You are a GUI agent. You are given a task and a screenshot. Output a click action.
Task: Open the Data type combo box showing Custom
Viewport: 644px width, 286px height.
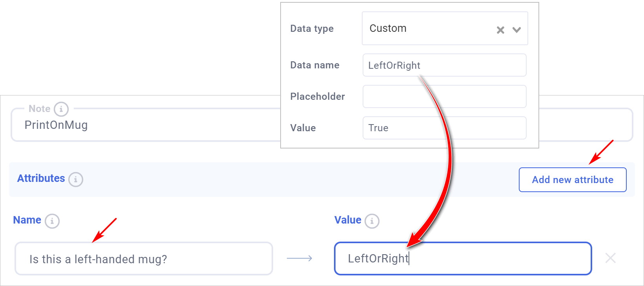tap(428, 28)
